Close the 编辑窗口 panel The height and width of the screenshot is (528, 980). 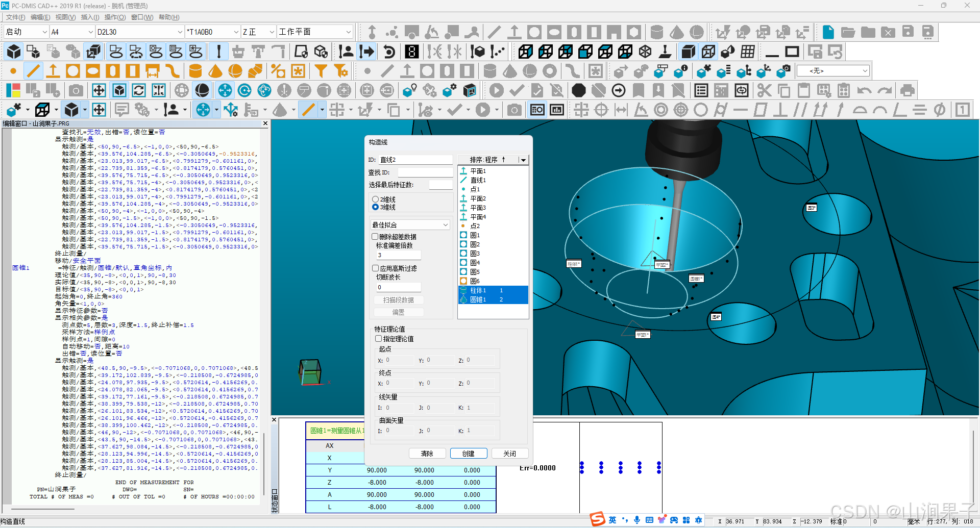(265, 123)
